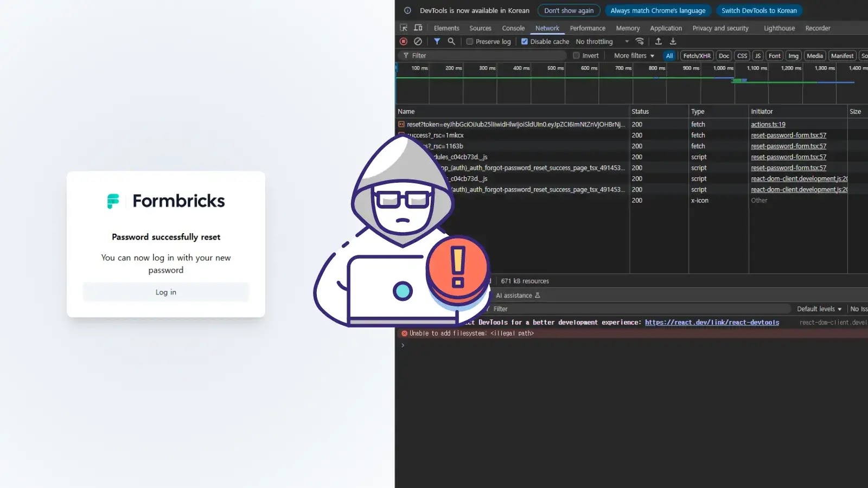Screen dimensions: 868x488
Task: Select the element inspector tool
Action: coord(404,28)
